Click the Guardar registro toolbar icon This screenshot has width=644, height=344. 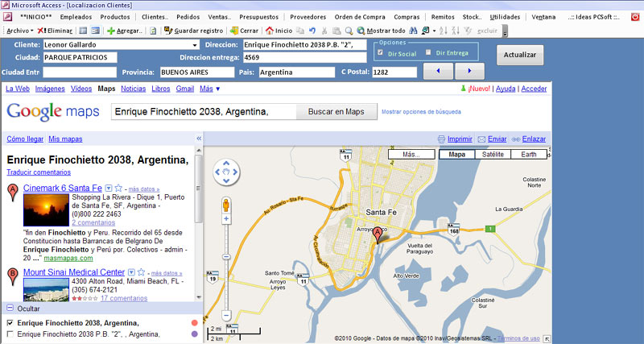pyautogui.click(x=167, y=30)
